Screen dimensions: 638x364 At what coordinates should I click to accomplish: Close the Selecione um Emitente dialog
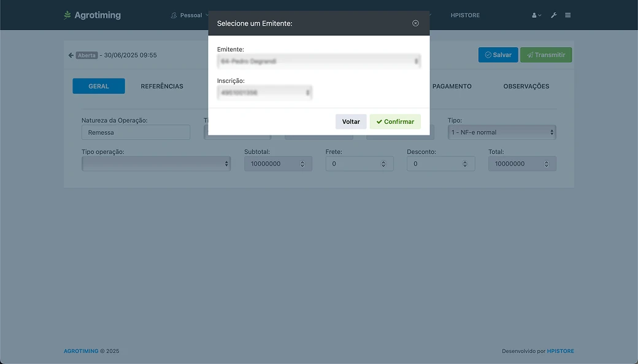tap(415, 23)
